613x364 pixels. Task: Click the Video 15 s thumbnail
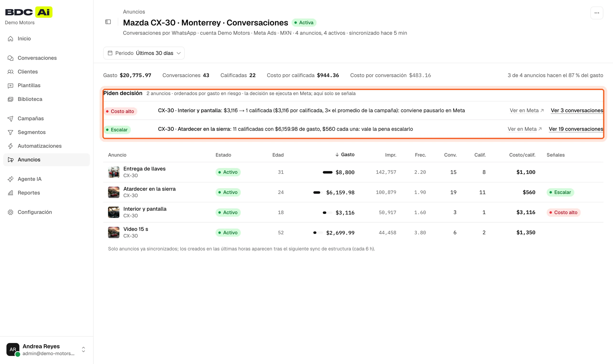[x=114, y=233]
